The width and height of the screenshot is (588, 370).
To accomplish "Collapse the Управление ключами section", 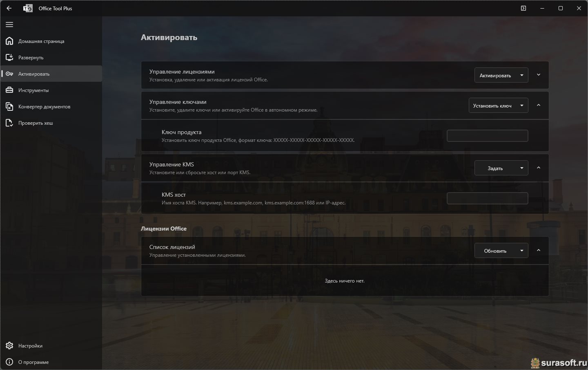I will 539,105.
